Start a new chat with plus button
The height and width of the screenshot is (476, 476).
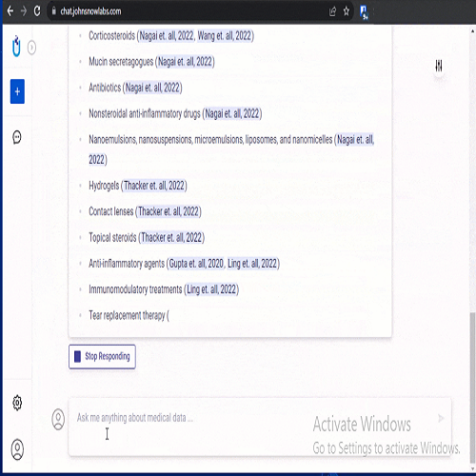(17, 91)
